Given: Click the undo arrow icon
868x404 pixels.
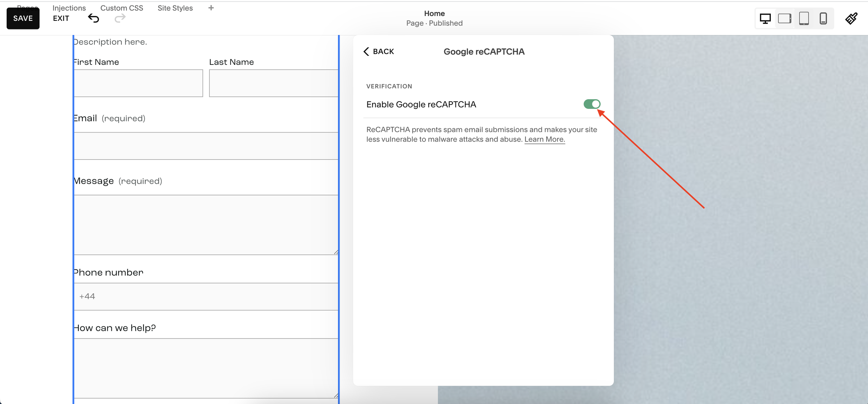Looking at the screenshot, I should coord(93,18).
